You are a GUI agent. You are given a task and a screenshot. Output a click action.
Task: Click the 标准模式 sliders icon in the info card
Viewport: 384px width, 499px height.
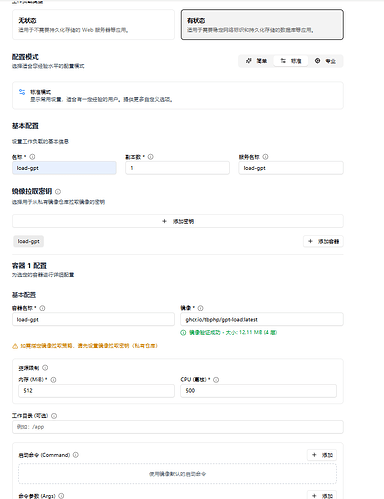(22, 92)
